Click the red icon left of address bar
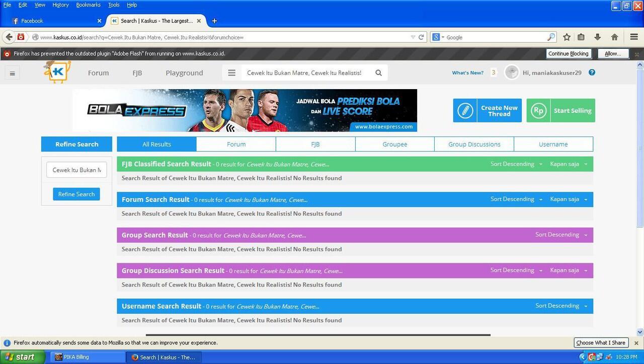The width and height of the screenshot is (644, 364). coord(21,37)
